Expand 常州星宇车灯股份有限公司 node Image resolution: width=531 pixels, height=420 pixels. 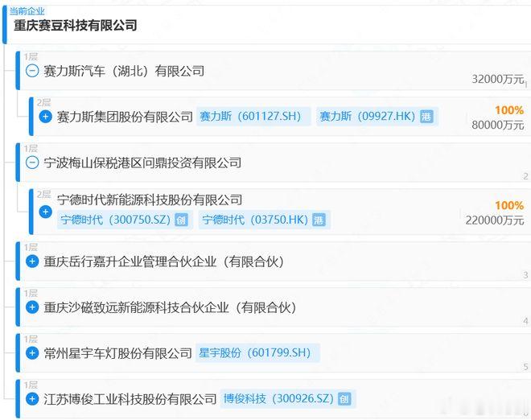click(32, 353)
